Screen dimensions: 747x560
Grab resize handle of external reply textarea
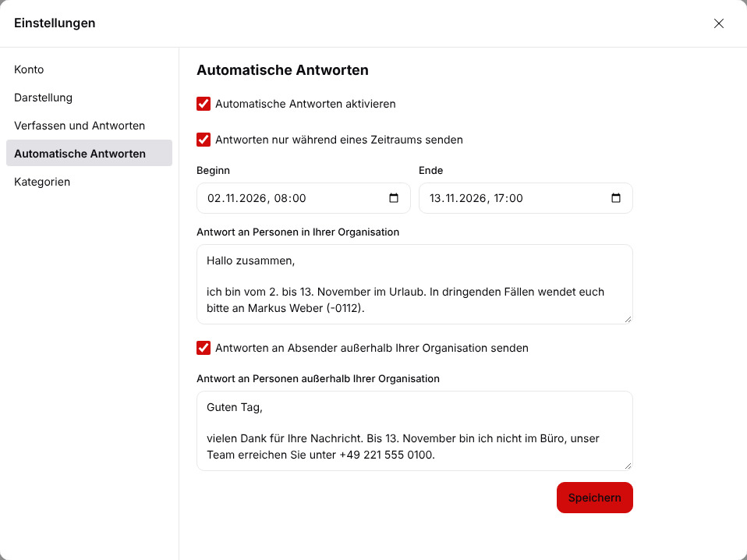pyautogui.click(x=628, y=466)
